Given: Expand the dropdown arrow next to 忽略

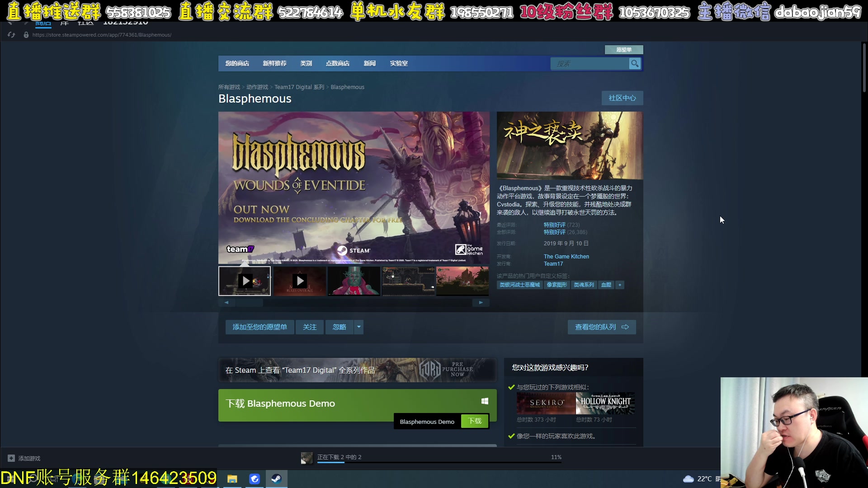Looking at the screenshot, I should pos(359,327).
